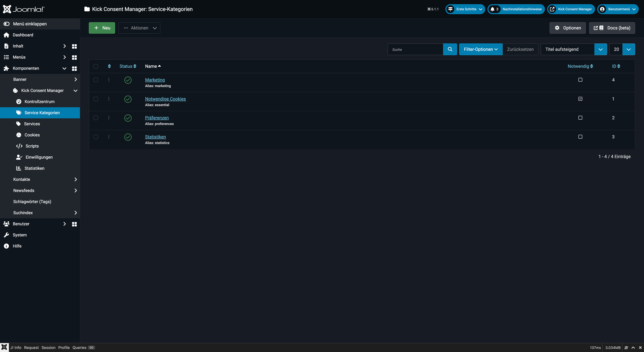Open Menüs dashboard grid icon

(74, 57)
